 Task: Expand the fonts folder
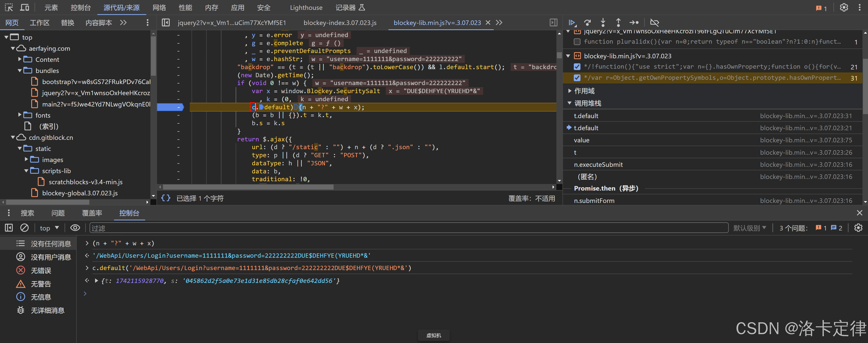20,115
